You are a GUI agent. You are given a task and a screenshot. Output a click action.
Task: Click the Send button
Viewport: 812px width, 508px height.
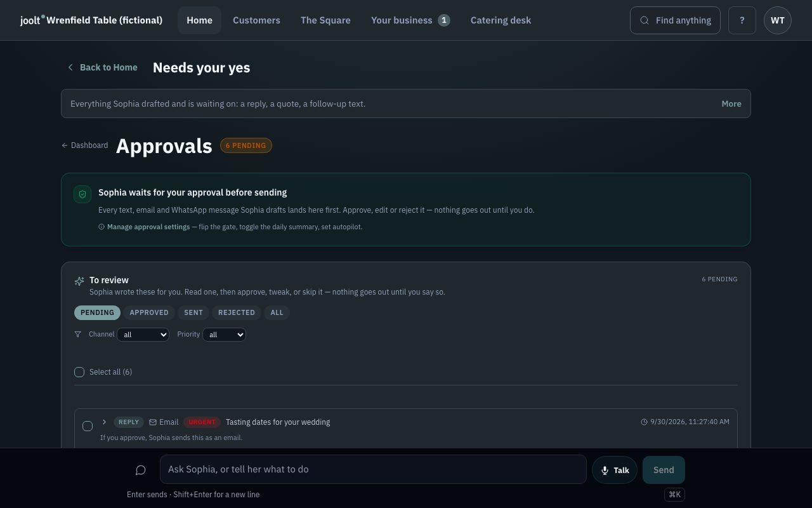coord(664,470)
